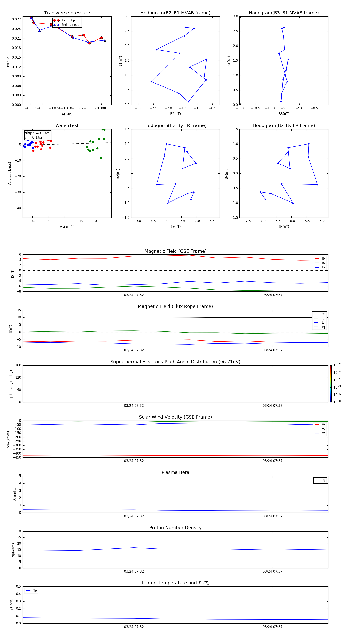The height and width of the screenshot is (644, 351).
Task: Click the "Hodogram(Bz_By FR frame)" title
Action: (x=175, y=125)
